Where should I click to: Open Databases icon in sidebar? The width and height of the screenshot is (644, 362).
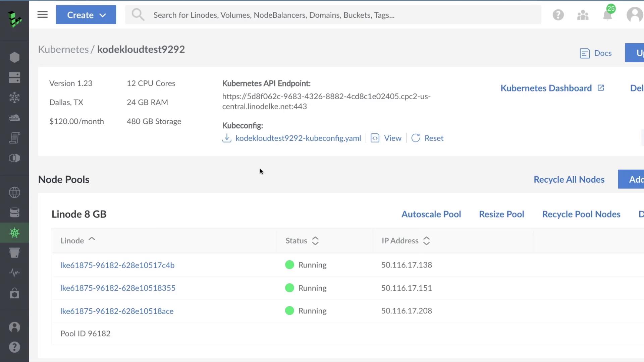[x=14, y=213]
